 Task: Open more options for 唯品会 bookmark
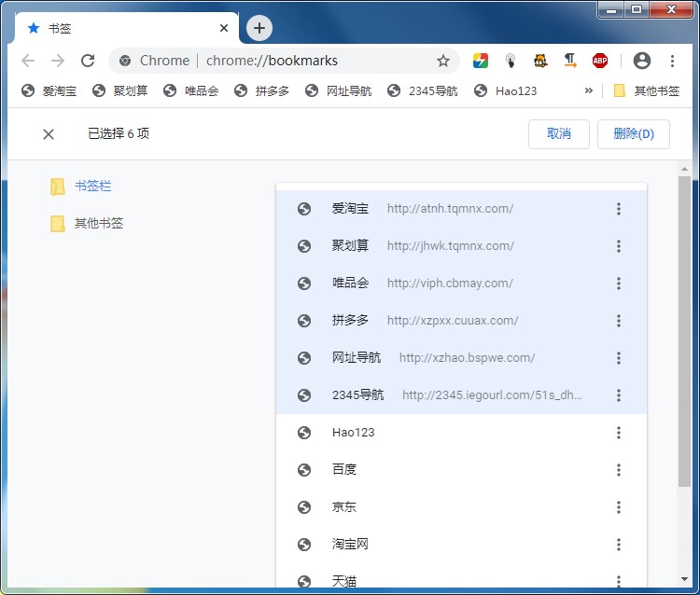[618, 284]
